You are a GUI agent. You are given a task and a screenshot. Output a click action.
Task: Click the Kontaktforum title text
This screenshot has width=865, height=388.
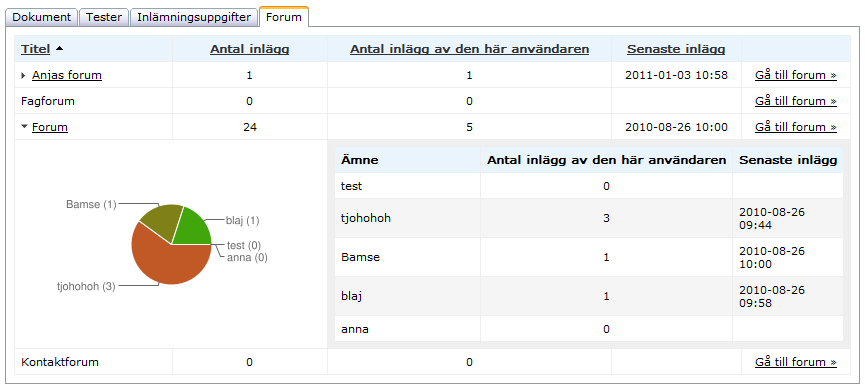tap(60, 362)
